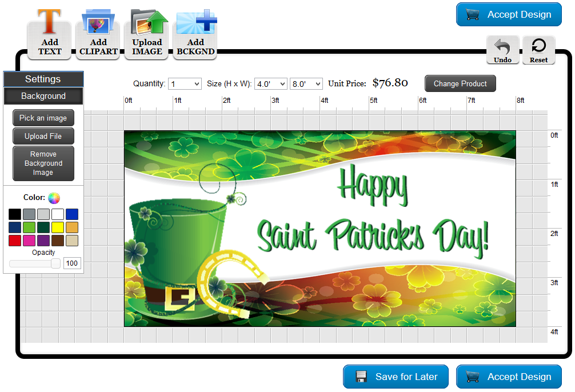The image size is (575, 392).
Task: Remove the background image
Action: (x=43, y=163)
